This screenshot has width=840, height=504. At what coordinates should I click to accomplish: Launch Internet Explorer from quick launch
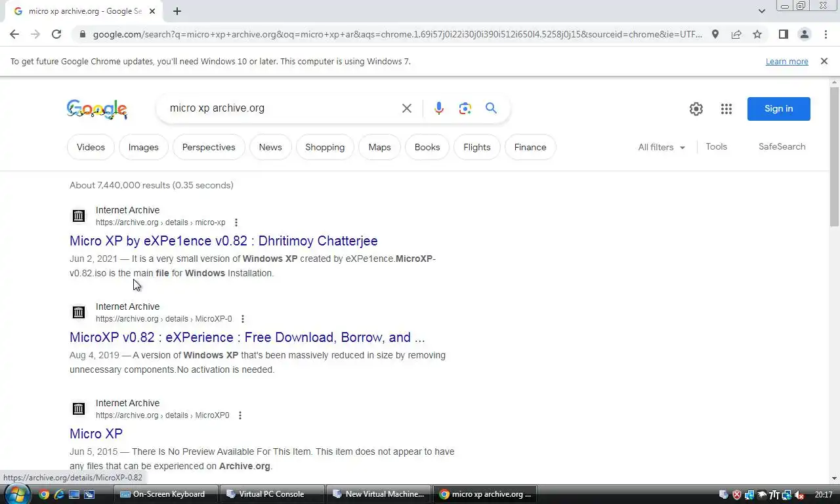point(59,494)
